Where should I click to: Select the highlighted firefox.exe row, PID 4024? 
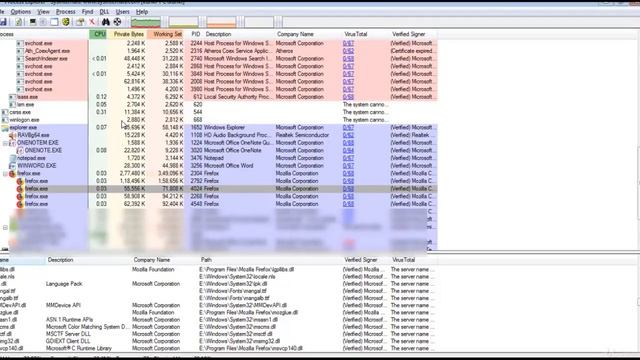pyautogui.click(x=218, y=189)
